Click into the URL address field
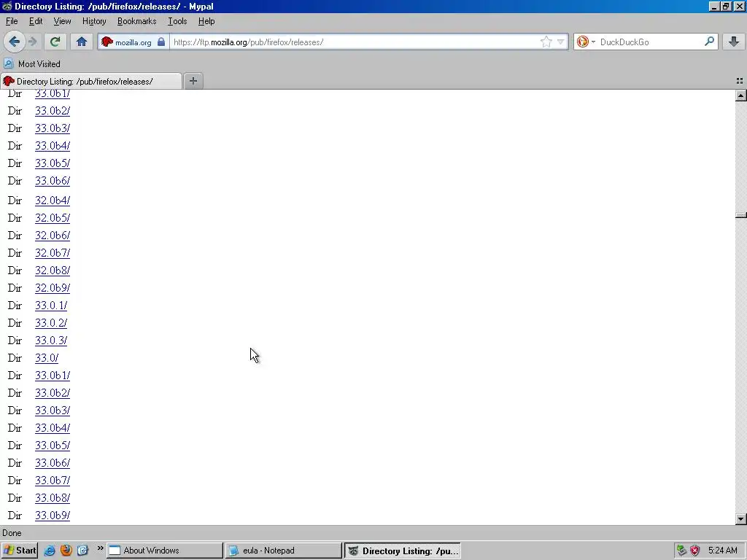 pos(355,42)
